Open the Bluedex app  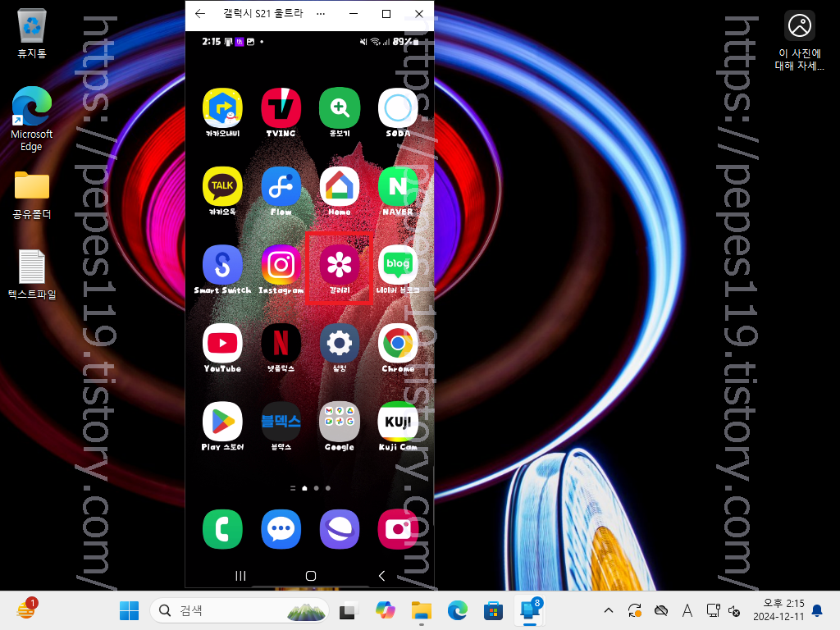(x=281, y=421)
